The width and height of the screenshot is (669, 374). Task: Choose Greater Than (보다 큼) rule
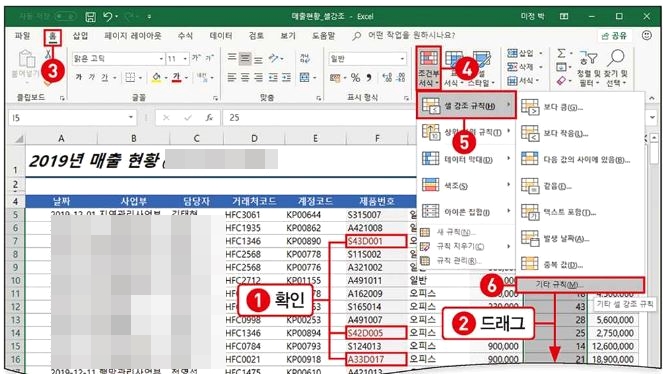pos(579,107)
